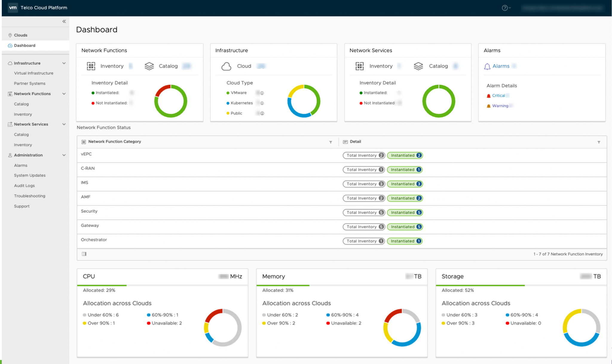
Task: Click the Network Services Catalog layers icon
Action: pyautogui.click(x=418, y=66)
